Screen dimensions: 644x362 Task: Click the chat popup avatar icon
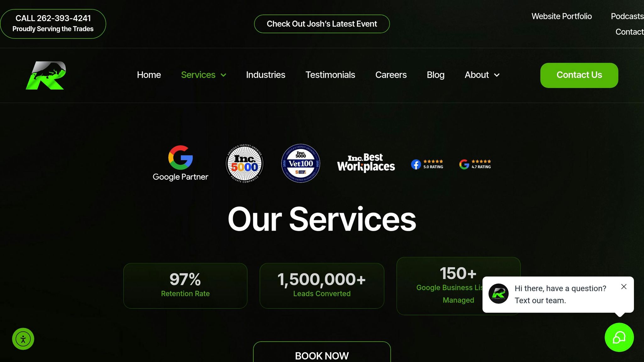498,294
